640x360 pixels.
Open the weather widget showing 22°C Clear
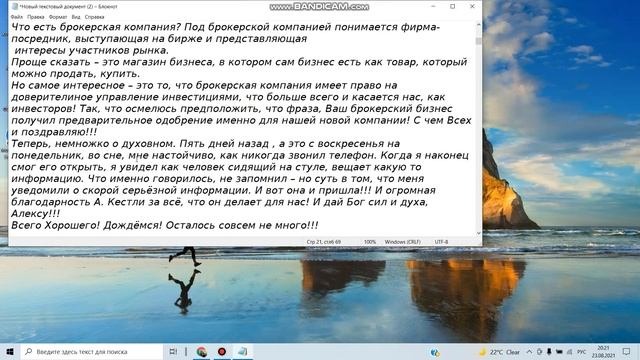point(500,352)
